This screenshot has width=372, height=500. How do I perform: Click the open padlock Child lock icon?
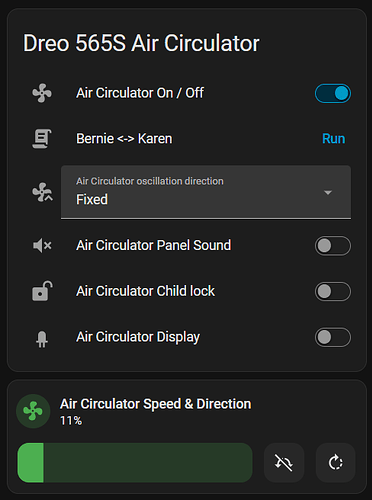click(42, 291)
